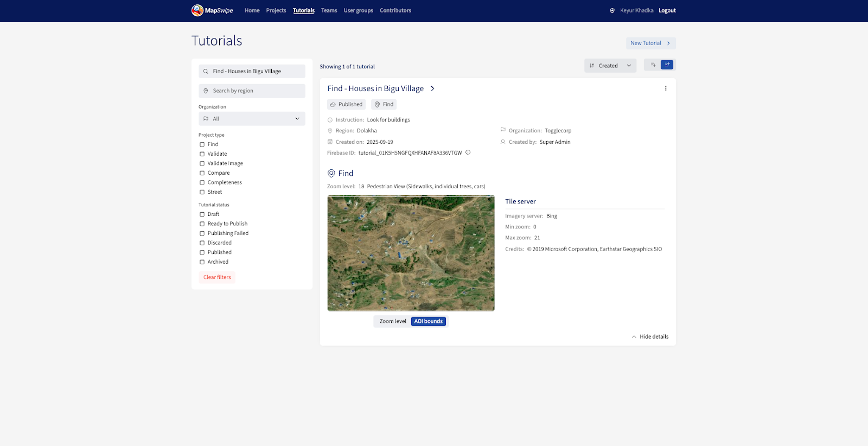Open the Organization dropdown set to All

point(252,119)
